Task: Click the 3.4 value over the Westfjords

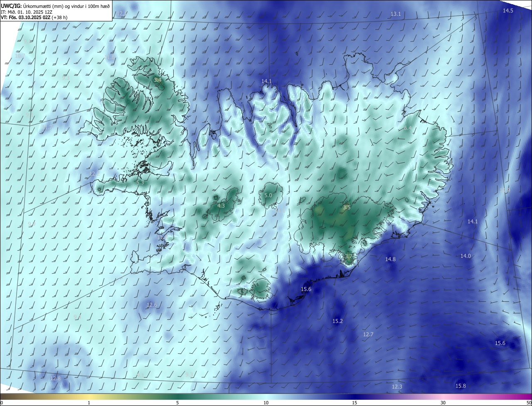Action: [158, 80]
